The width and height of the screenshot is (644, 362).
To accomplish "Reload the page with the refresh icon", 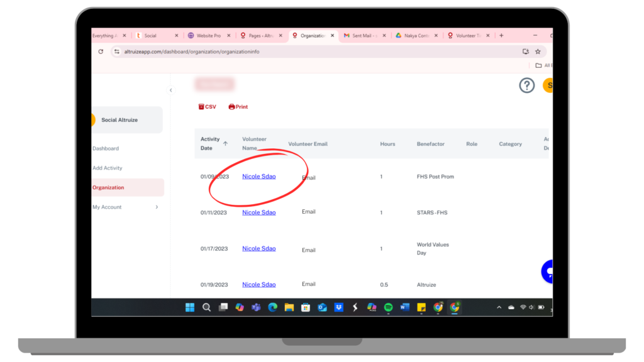I will 101,52.
